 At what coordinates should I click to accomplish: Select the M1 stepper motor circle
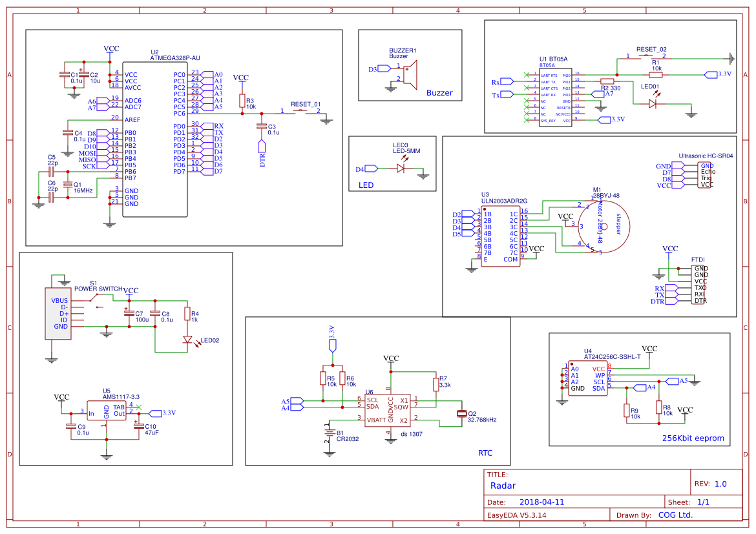click(604, 227)
